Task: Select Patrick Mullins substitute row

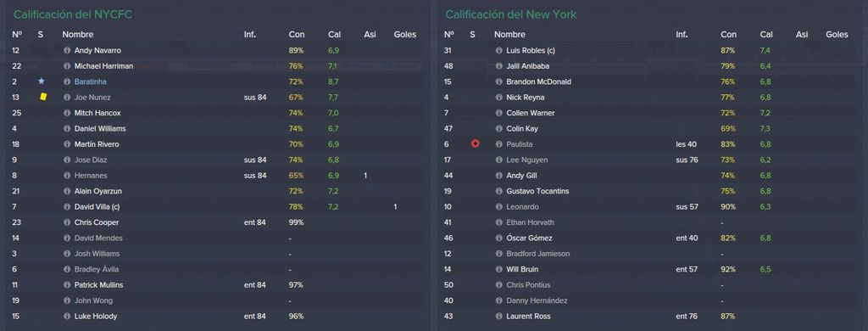Action: coord(217,285)
